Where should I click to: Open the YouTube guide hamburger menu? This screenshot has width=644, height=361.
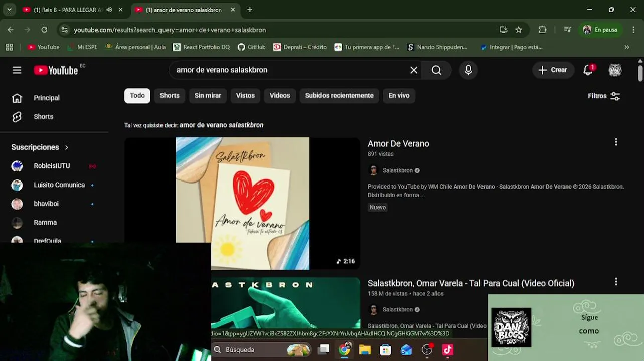coord(17,70)
